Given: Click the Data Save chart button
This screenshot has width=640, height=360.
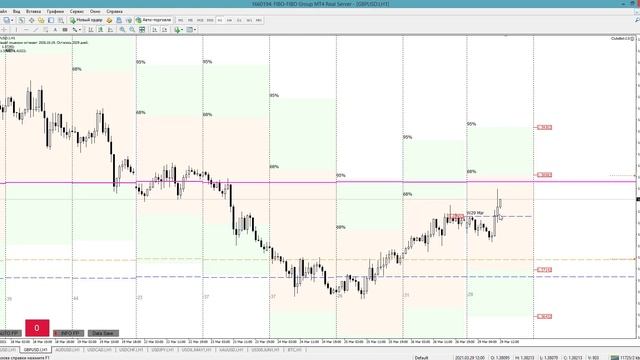Looking at the screenshot, I should [103, 333].
